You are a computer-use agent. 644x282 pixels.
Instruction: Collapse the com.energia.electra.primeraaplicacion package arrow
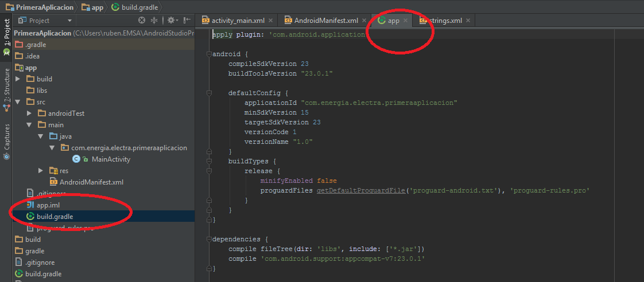[52, 147]
